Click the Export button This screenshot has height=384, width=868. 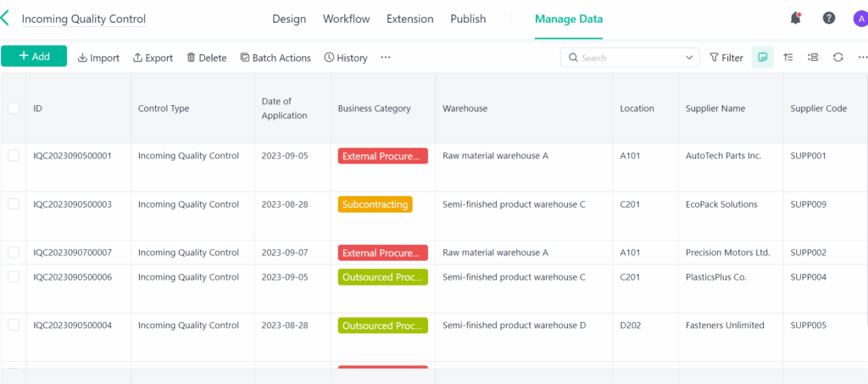[x=153, y=58]
